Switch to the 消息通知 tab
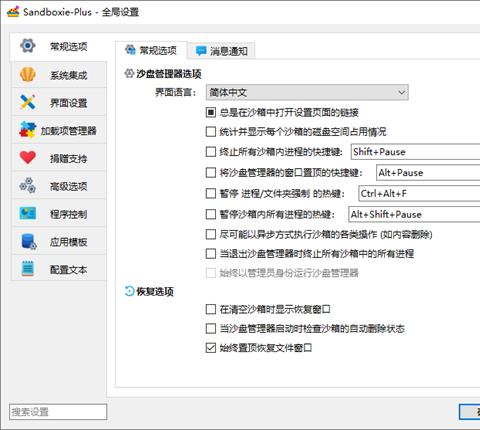Viewport: 480px width, 430px height. click(222, 51)
